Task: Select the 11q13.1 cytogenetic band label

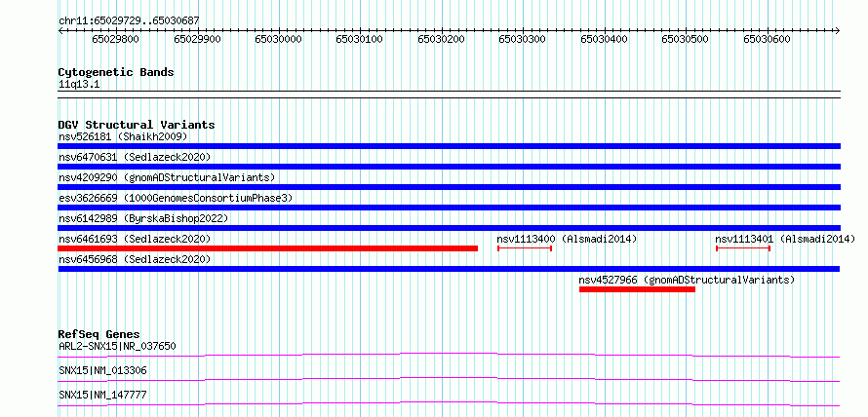Action: tap(79, 85)
